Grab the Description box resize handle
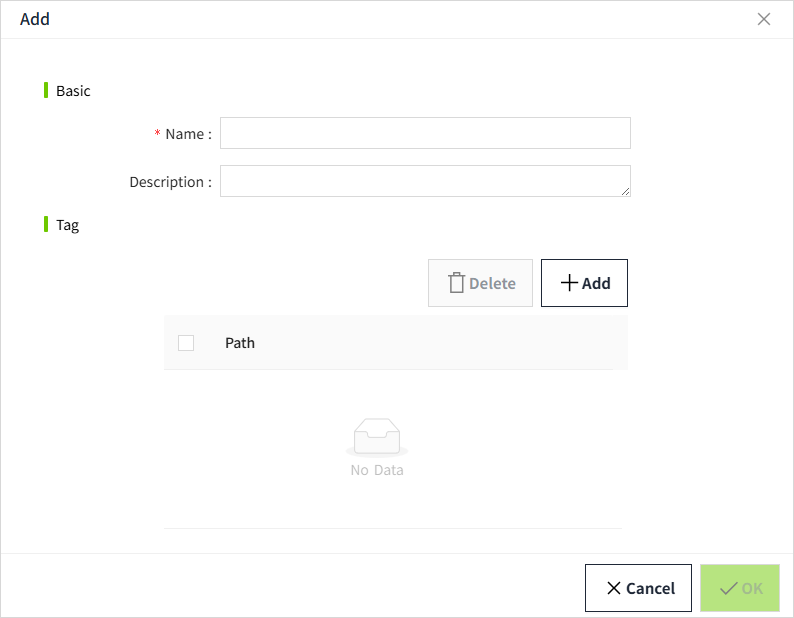794x618 pixels. [625, 191]
